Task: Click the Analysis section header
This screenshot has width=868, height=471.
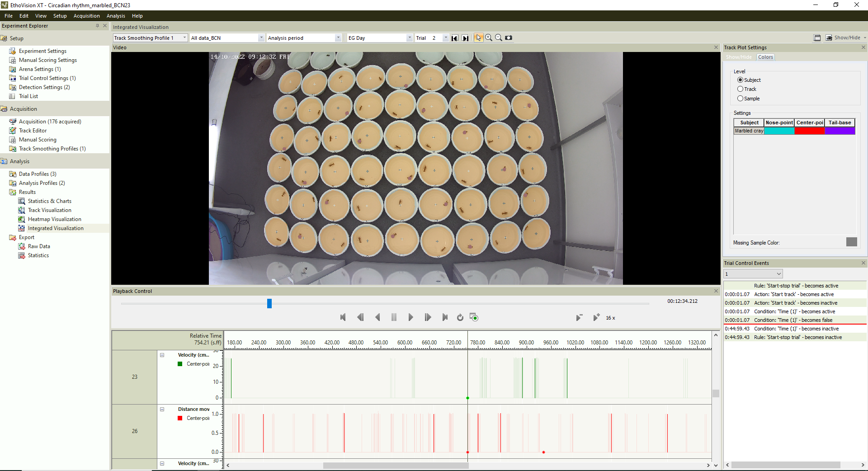Action: point(55,161)
